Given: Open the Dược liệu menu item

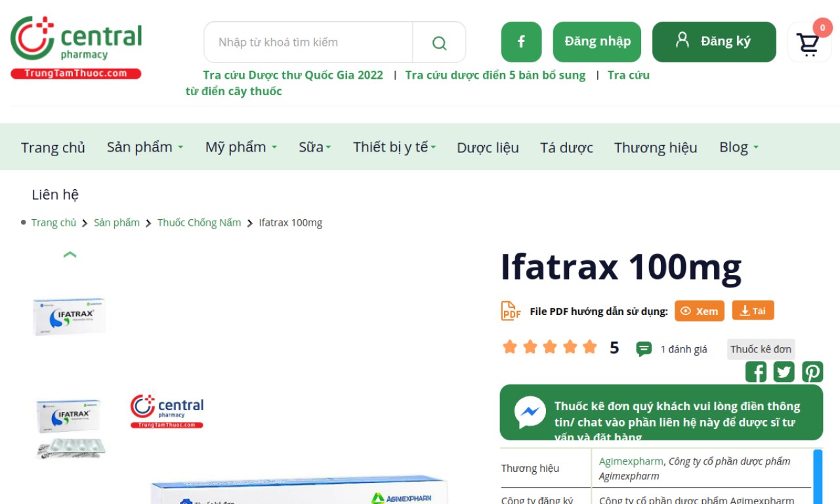Looking at the screenshot, I should pyautogui.click(x=488, y=148).
